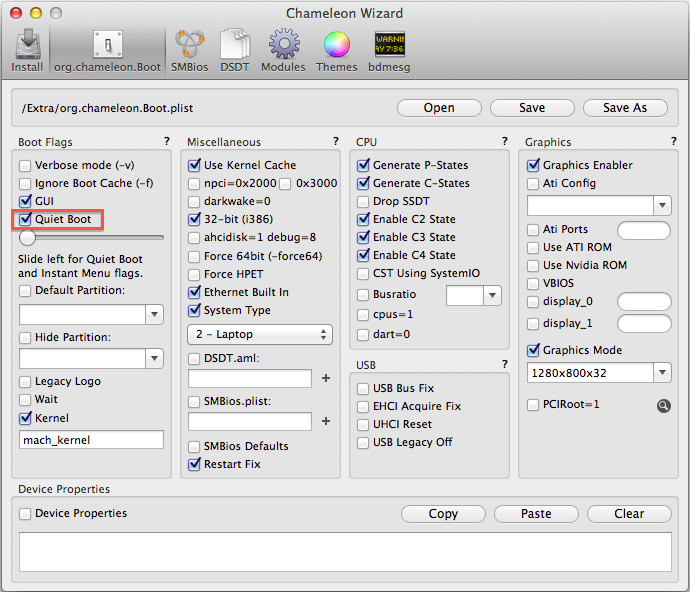This screenshot has width=690, height=592.
Task: Open the SMBios toolbar icon
Action: (190, 50)
